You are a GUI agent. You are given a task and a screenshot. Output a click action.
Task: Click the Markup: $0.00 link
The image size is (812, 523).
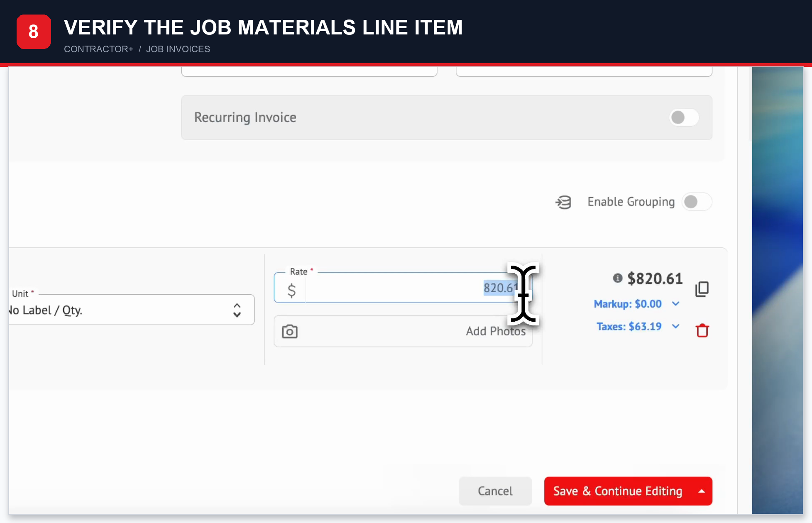pos(628,304)
